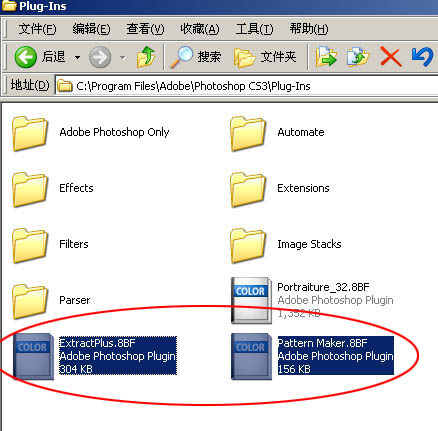This screenshot has width=438, height=431.
Task: Undo with the blue curved arrow
Action: [422, 57]
